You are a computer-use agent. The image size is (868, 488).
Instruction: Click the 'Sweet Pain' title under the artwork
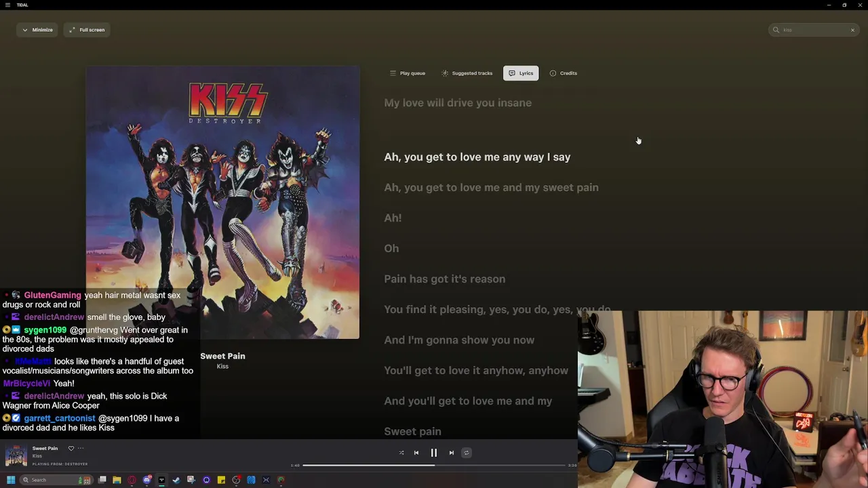pyautogui.click(x=222, y=356)
